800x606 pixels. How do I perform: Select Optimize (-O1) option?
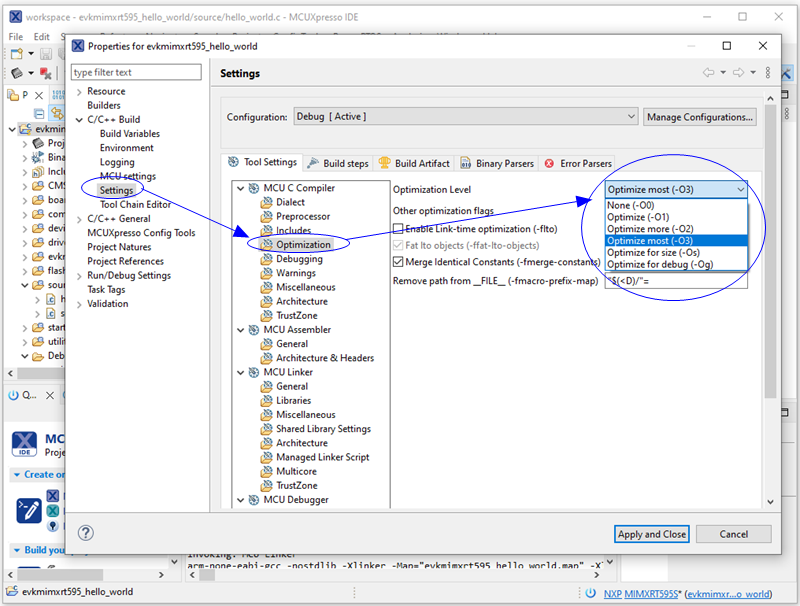(x=676, y=217)
